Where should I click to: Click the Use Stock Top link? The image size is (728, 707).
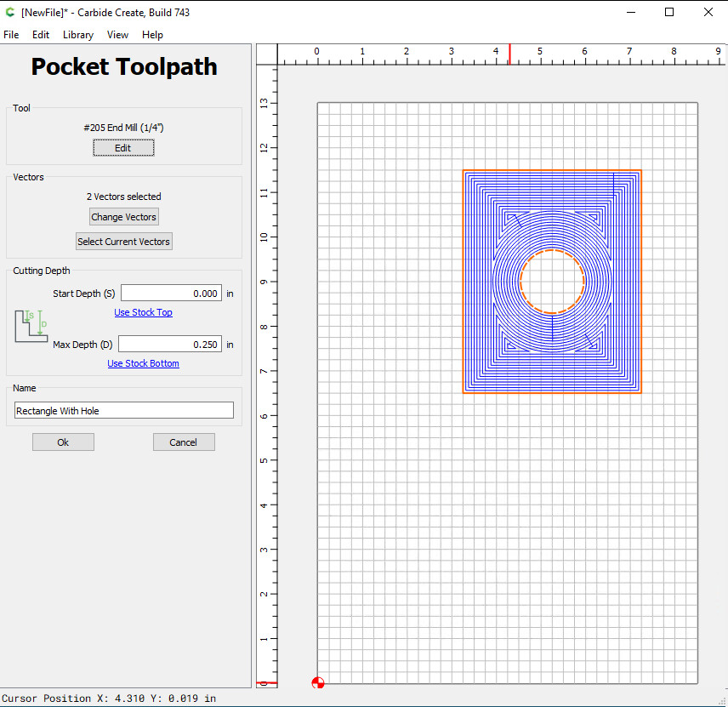pyautogui.click(x=143, y=312)
